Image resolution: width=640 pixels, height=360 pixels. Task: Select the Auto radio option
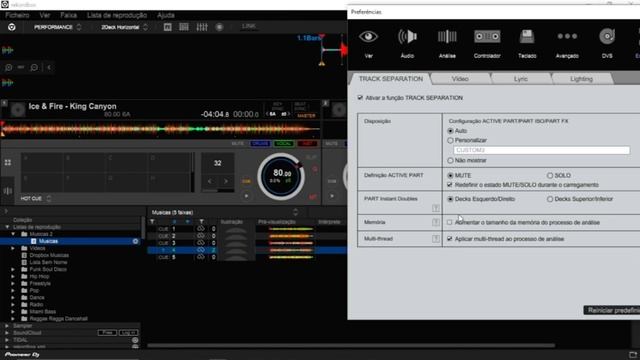tap(450, 131)
